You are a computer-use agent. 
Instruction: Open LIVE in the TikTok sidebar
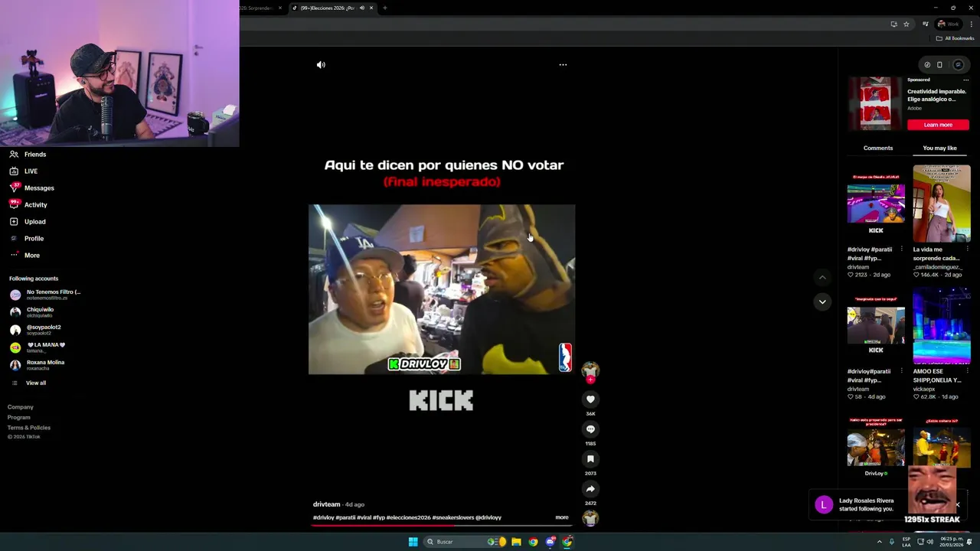[24, 171]
